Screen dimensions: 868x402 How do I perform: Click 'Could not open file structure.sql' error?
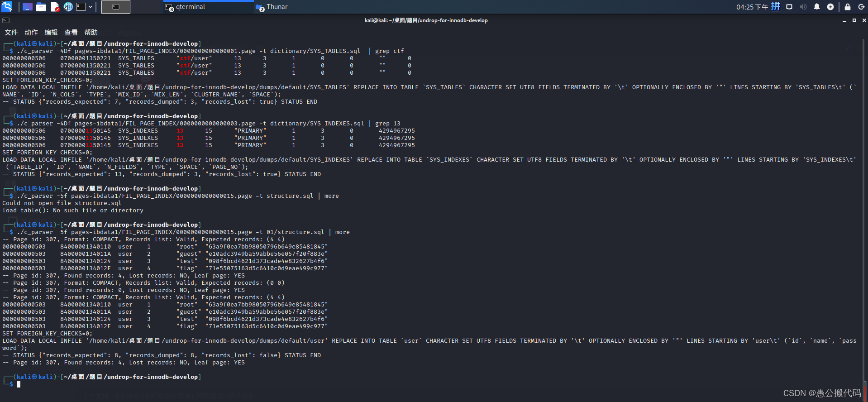click(x=62, y=203)
